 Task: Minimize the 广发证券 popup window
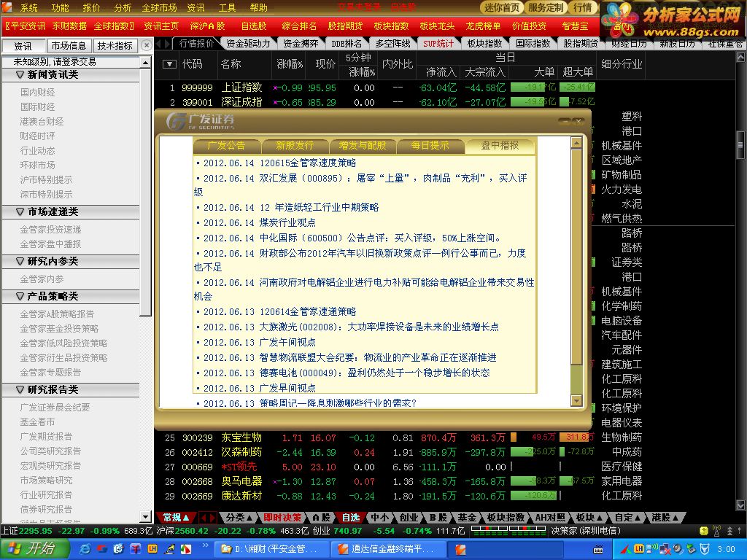(565, 122)
